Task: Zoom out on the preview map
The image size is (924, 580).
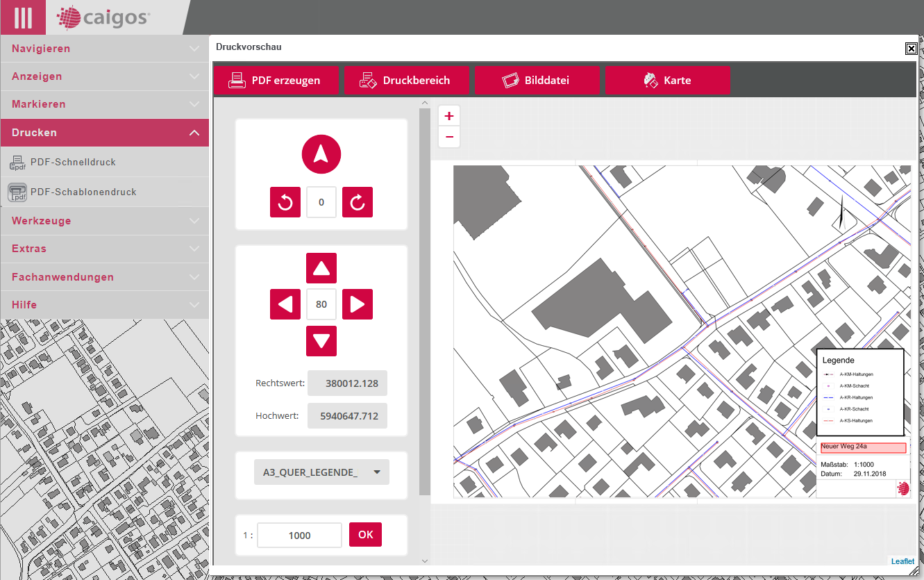Action: (449, 137)
